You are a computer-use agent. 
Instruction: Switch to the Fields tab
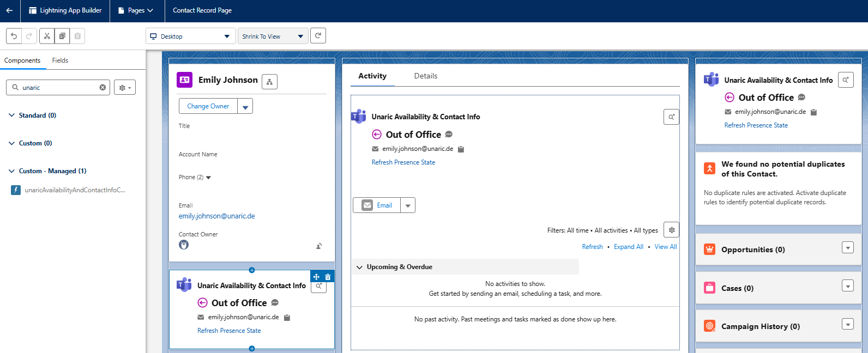(60, 60)
